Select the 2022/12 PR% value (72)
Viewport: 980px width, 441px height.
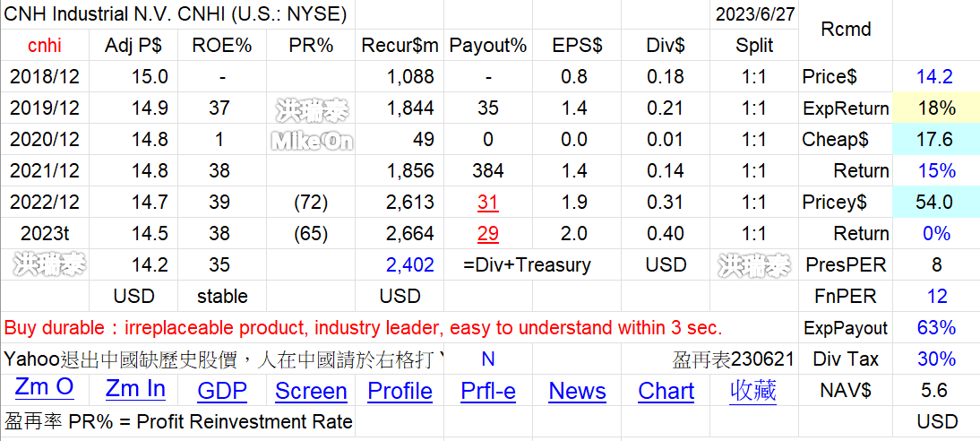(311, 202)
